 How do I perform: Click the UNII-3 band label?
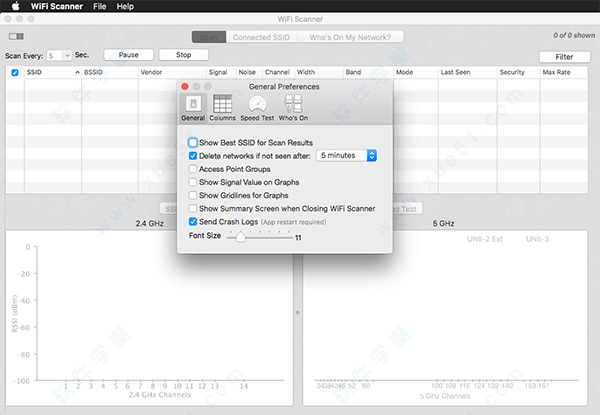click(537, 239)
